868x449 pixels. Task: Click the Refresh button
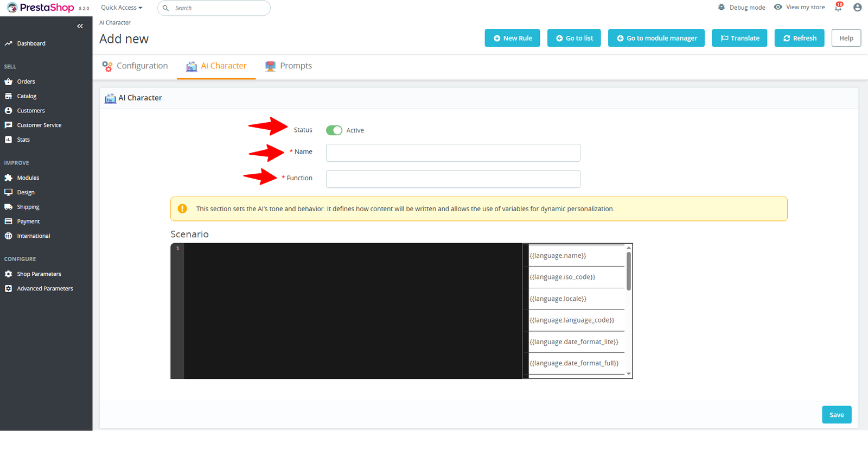[799, 38]
